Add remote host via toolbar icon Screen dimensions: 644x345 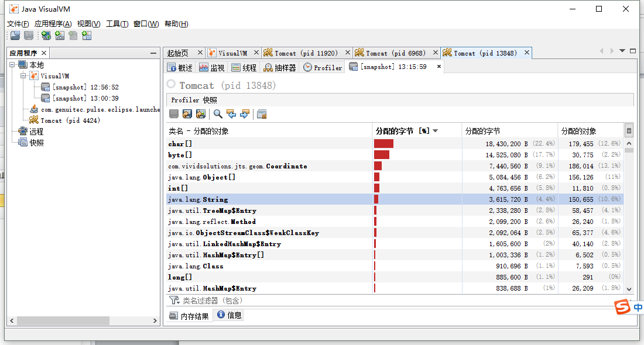click(x=46, y=36)
